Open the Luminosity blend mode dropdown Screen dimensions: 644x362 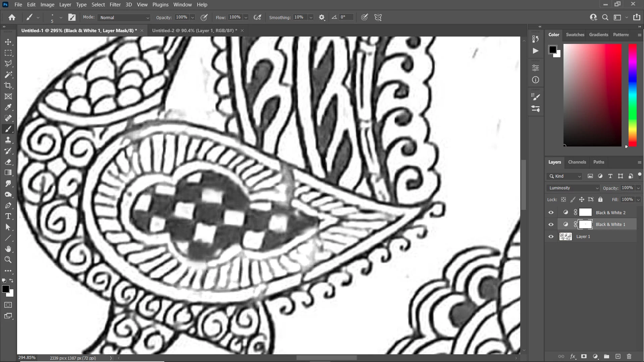(x=574, y=188)
